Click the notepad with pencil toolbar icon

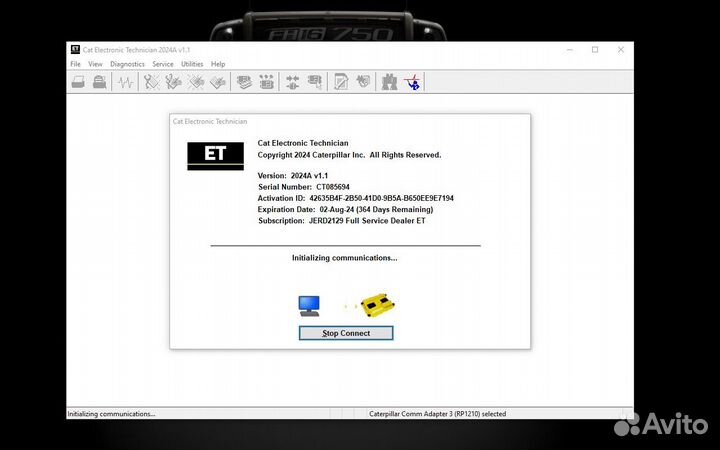click(x=341, y=82)
